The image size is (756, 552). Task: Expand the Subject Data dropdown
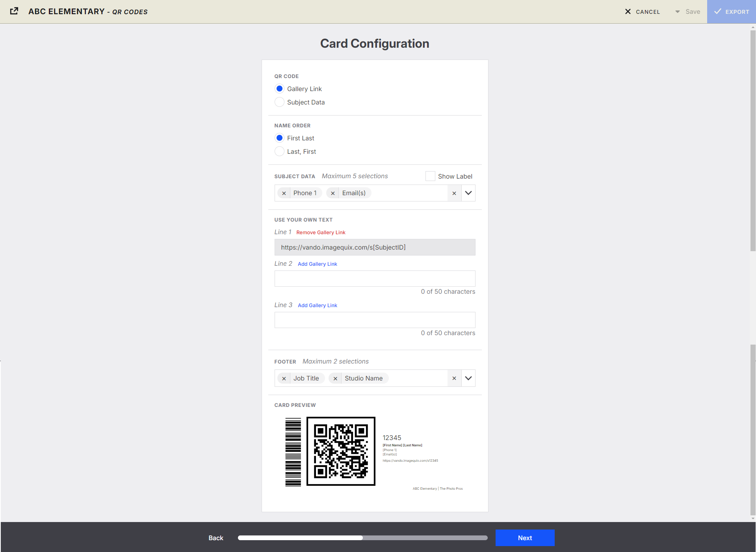click(x=468, y=193)
